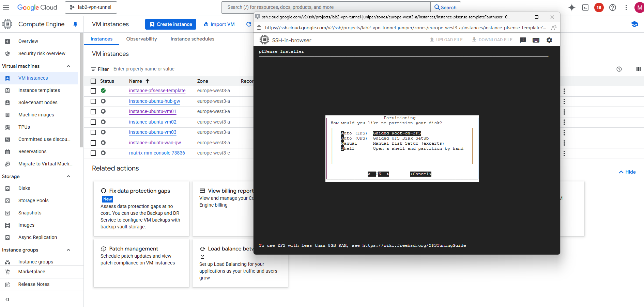Activate Cloud Shell terminal icon
644x307 pixels.
point(585,7)
